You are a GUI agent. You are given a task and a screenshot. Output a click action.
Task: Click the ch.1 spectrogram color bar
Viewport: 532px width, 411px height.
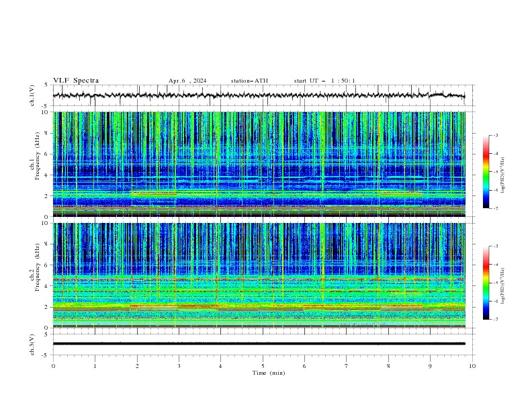[486, 171]
